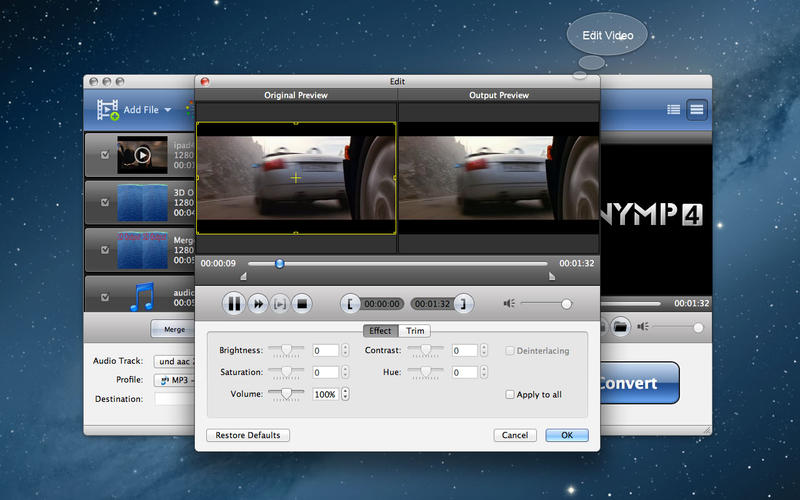This screenshot has width=800, height=500.
Task: Set the trim end bracket marker
Action: (x=465, y=303)
